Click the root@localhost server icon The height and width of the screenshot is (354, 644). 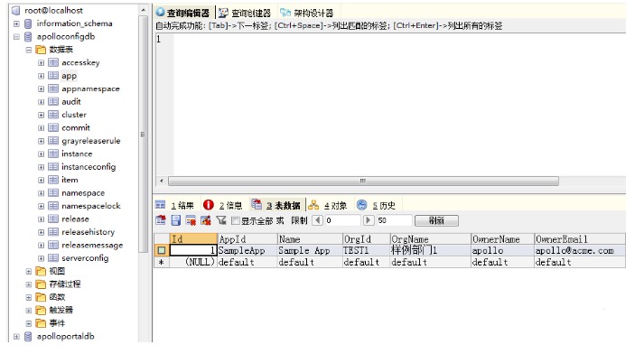(16, 11)
